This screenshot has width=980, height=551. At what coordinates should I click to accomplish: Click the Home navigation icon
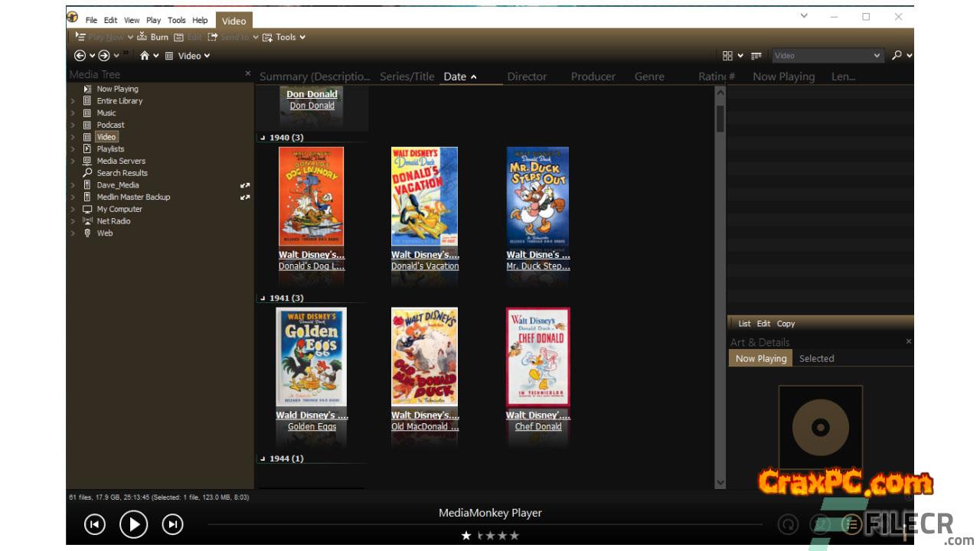pos(145,56)
